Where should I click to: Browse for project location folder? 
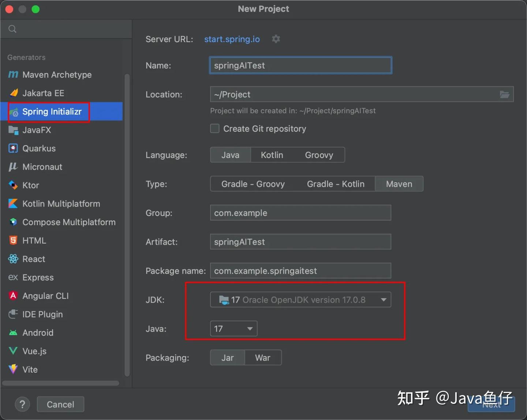tap(505, 94)
